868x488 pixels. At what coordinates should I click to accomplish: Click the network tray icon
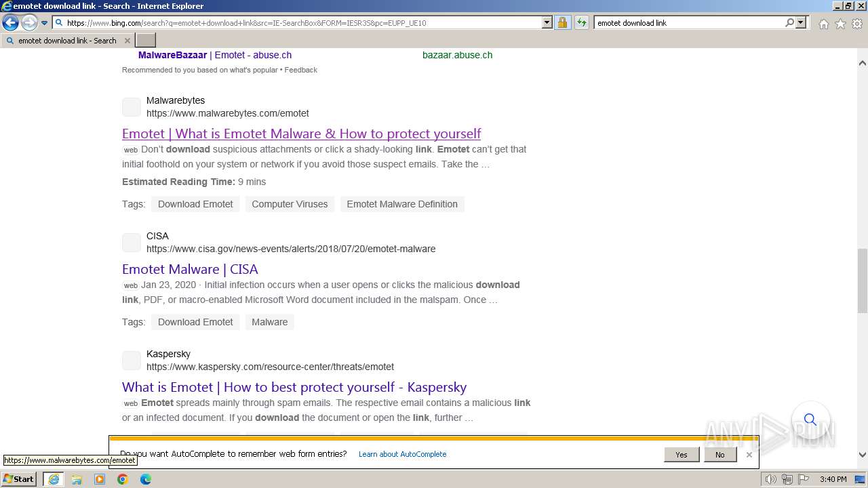[787, 479]
